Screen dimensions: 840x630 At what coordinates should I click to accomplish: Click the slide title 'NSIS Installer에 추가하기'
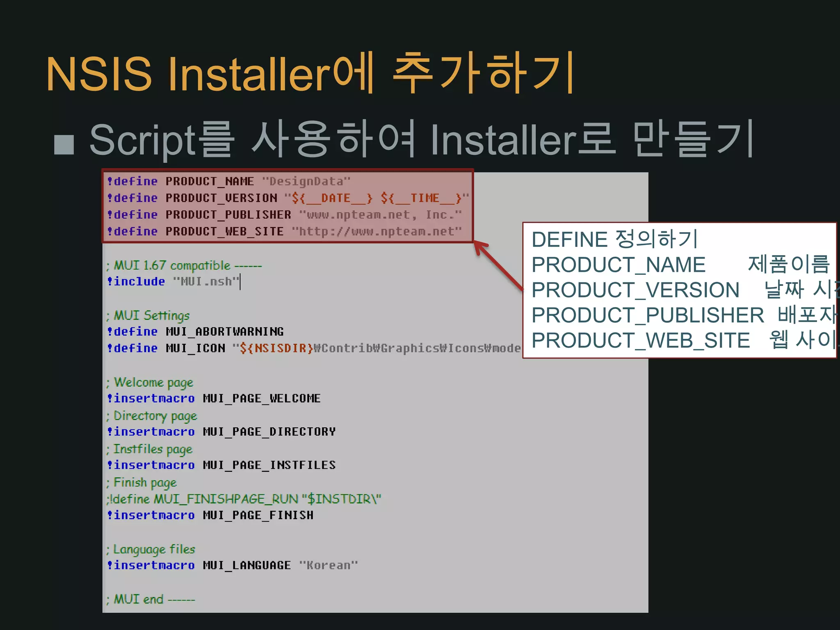[310, 73]
